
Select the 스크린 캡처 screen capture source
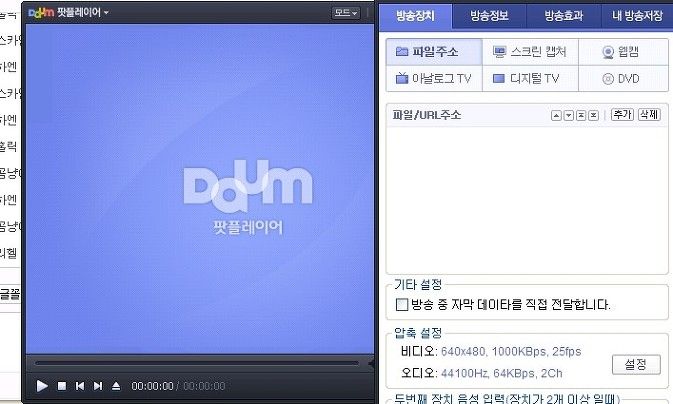click(531, 52)
